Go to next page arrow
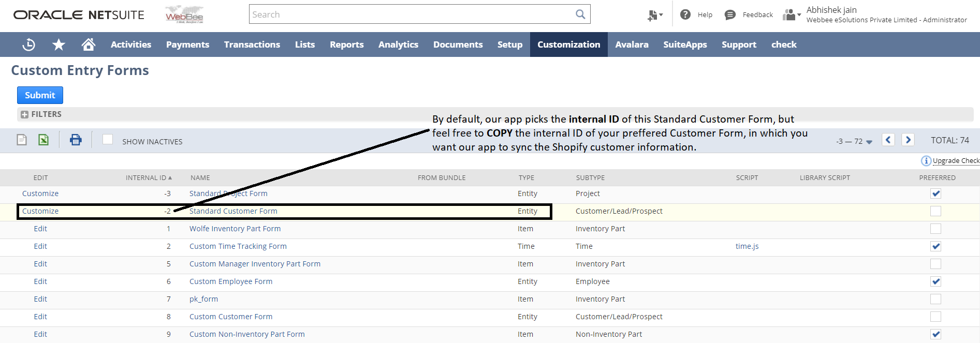The width and height of the screenshot is (980, 343). point(908,140)
